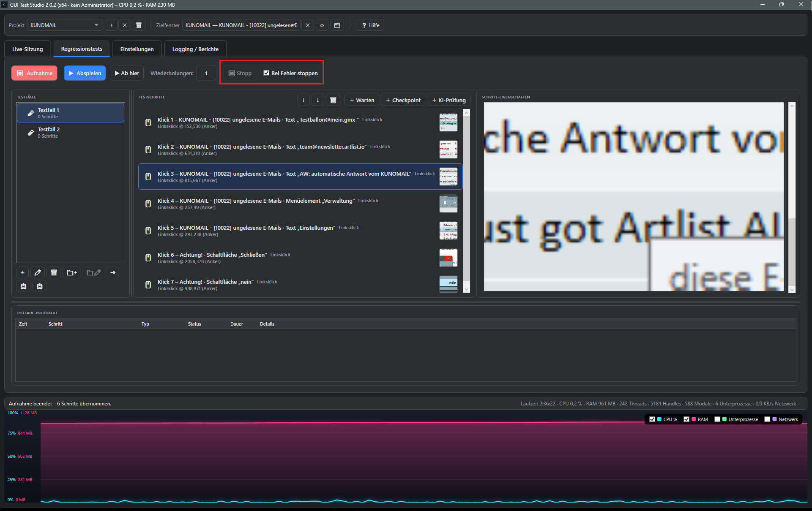Start recording with Aufnahme button

35,73
